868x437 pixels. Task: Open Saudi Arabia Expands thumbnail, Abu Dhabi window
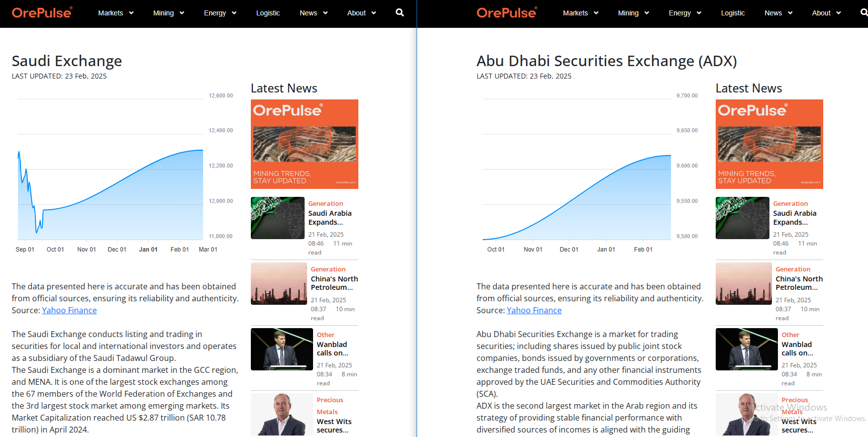[x=743, y=218]
